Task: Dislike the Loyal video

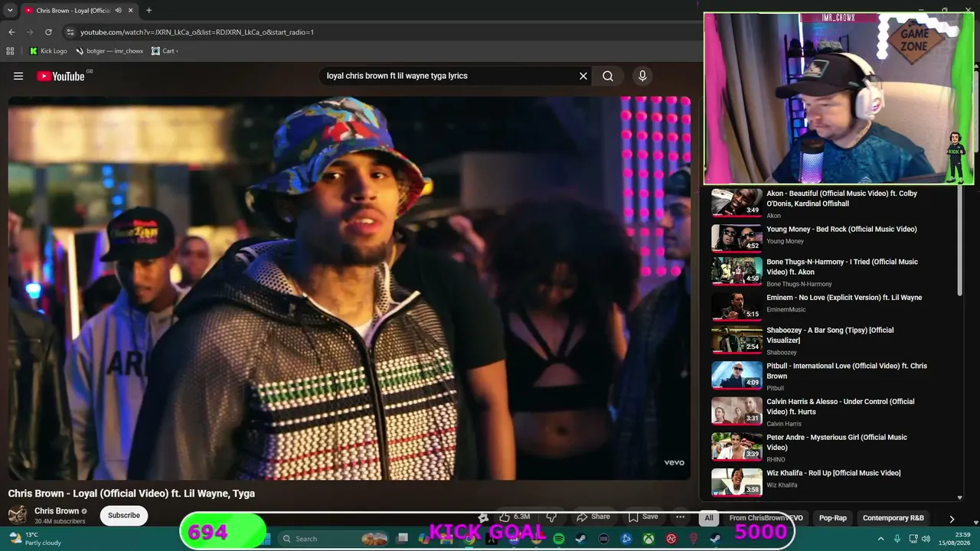Action: [x=551, y=517]
